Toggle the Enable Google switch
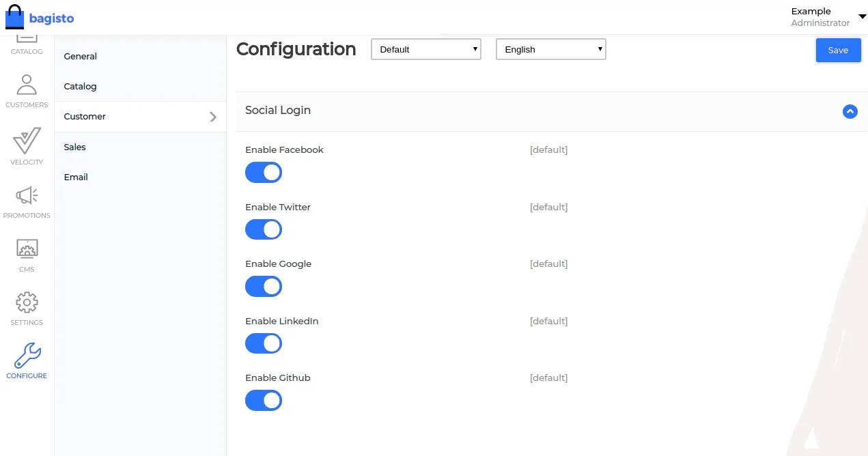Viewport: 868px width, 456px height. coord(264,287)
